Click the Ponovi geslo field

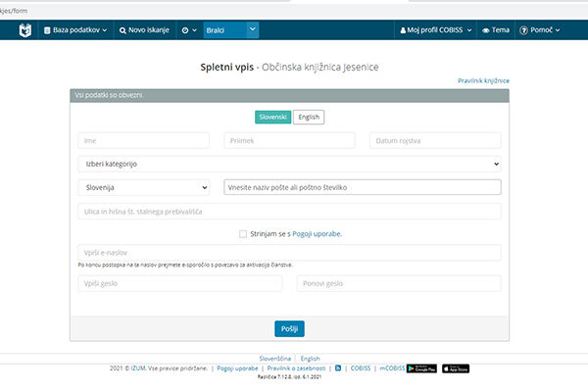pyautogui.click(x=399, y=283)
